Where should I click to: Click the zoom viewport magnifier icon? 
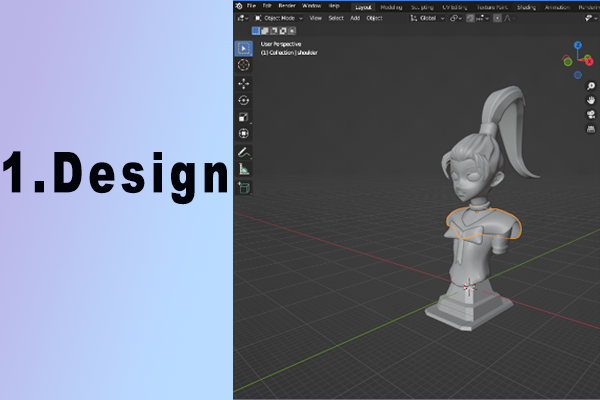591,87
